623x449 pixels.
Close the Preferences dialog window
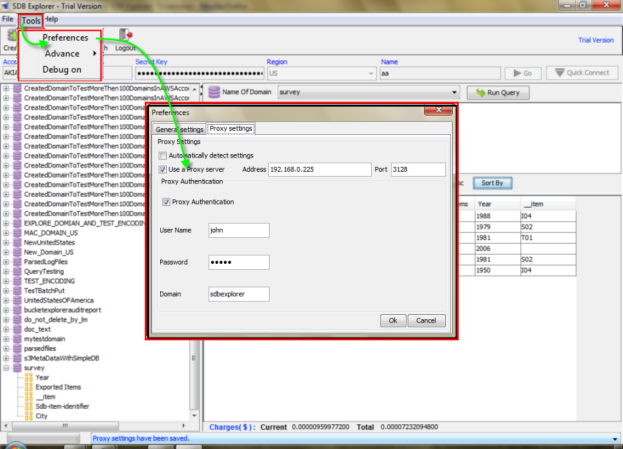438,110
